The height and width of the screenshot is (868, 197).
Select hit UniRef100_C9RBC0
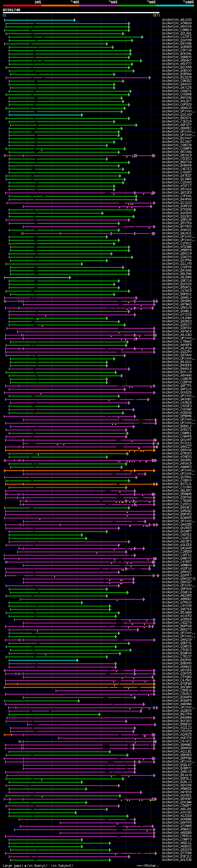coord(177,30)
